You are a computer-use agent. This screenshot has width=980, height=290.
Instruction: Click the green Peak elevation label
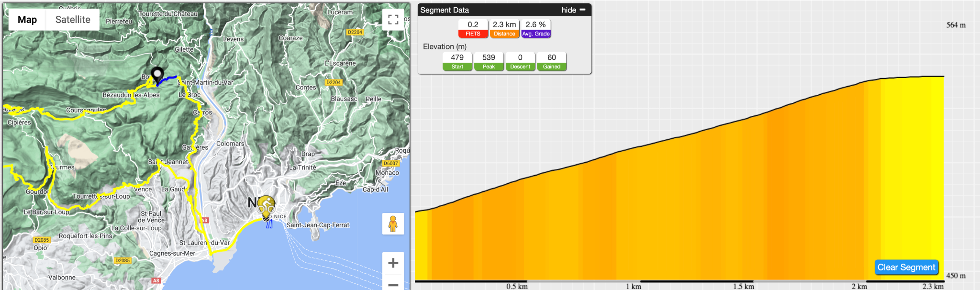[x=489, y=67]
